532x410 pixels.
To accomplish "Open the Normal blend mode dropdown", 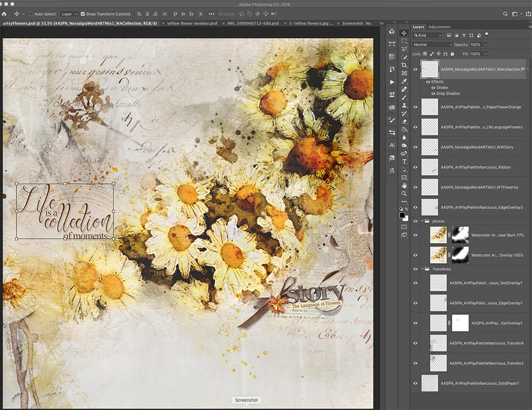I will [433, 45].
